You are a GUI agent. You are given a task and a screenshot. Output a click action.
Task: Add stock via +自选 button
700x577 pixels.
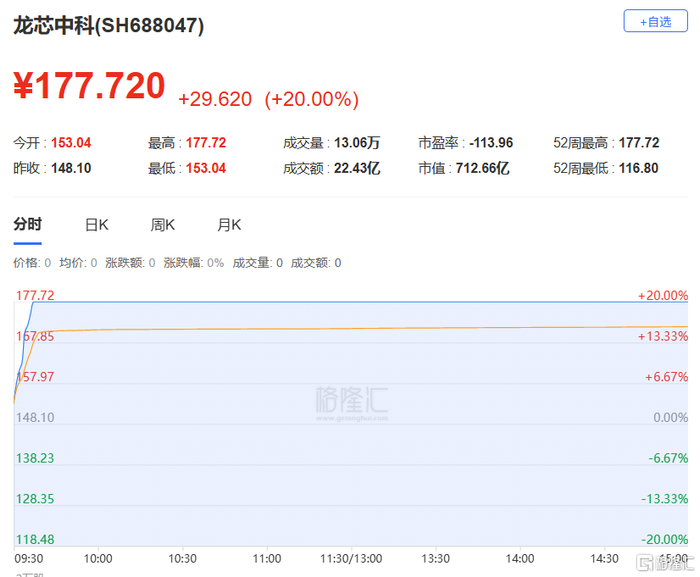click(x=655, y=21)
